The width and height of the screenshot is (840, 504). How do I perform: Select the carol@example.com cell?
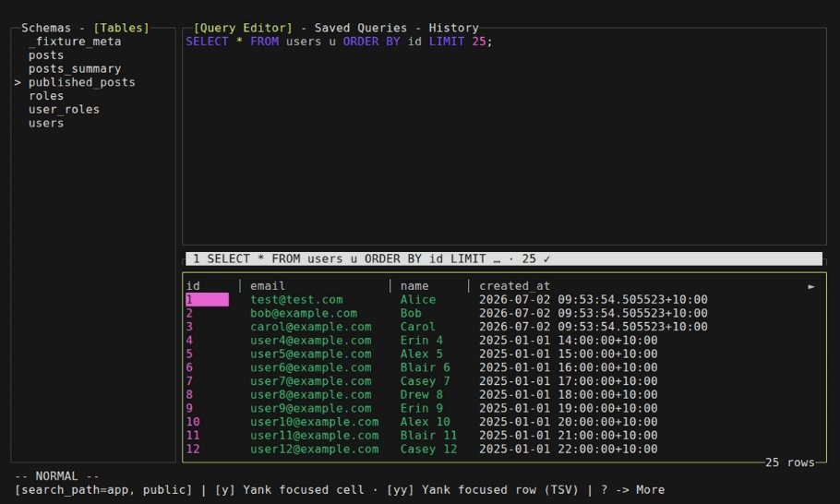coord(311,327)
